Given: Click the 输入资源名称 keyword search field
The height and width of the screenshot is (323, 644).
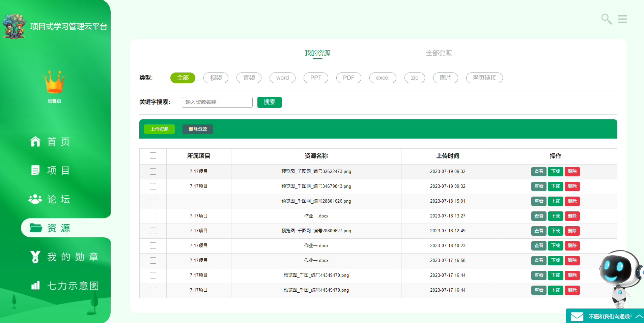Looking at the screenshot, I should pyautogui.click(x=217, y=102).
